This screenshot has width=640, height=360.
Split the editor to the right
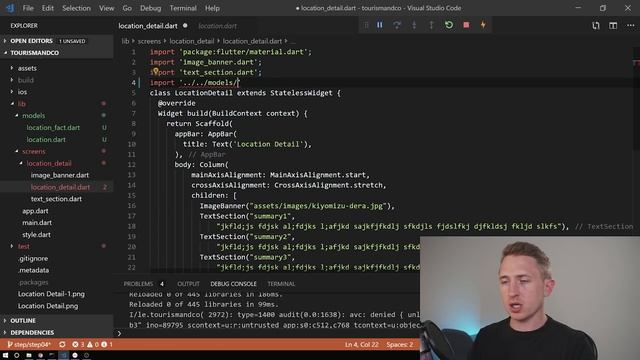click(x=613, y=26)
